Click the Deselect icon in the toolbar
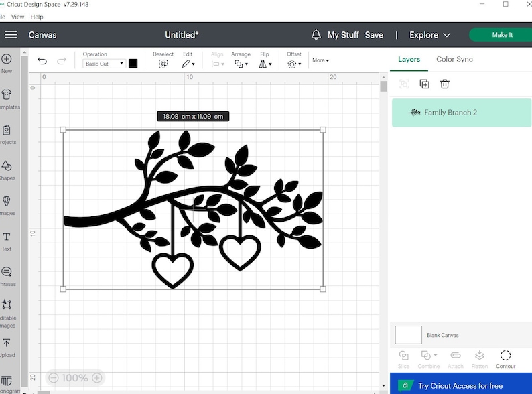This screenshot has height=394, width=532. coord(163,64)
